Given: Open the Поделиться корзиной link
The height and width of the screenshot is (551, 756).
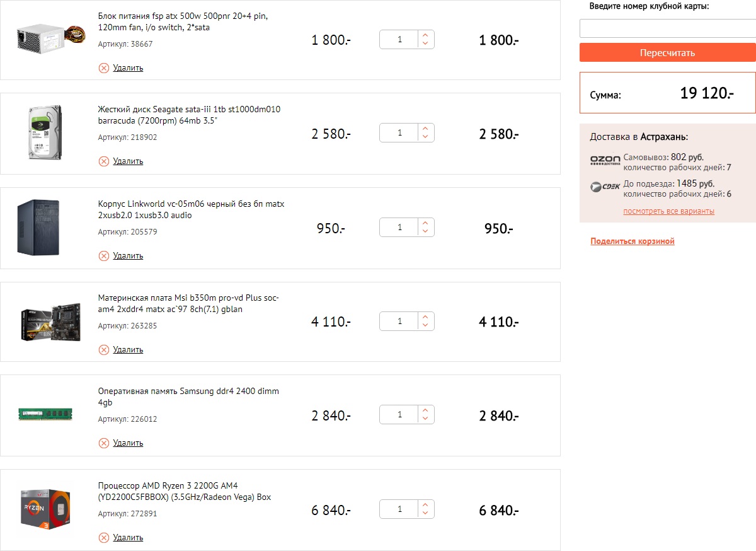Looking at the screenshot, I should [633, 241].
